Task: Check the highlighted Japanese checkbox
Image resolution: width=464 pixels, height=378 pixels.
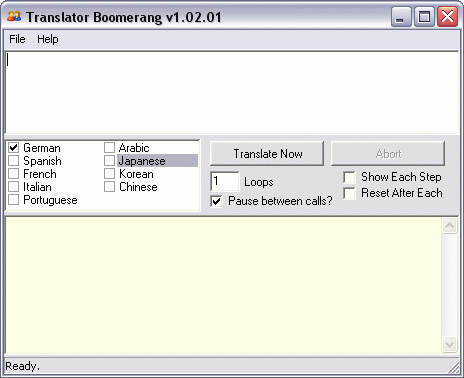Action: coord(109,161)
